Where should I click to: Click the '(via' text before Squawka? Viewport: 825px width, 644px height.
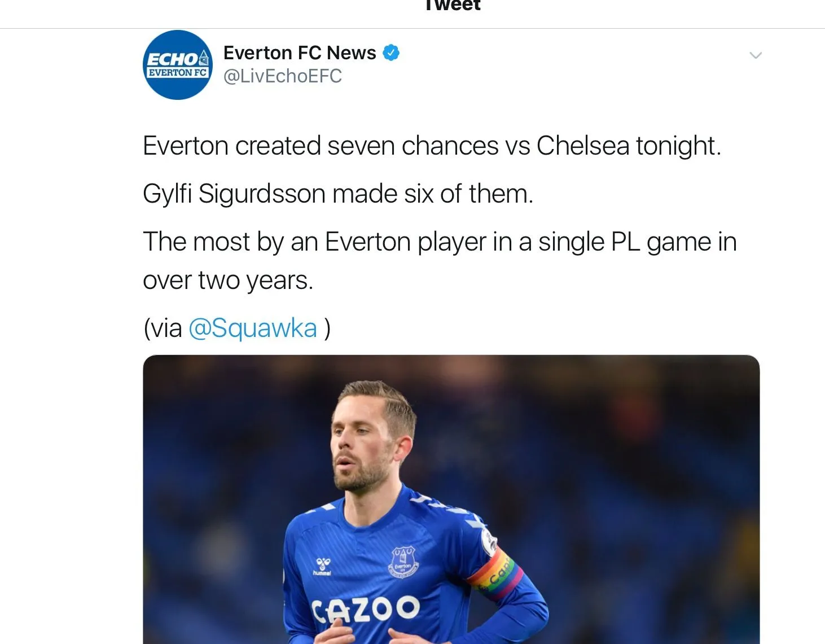coord(163,328)
